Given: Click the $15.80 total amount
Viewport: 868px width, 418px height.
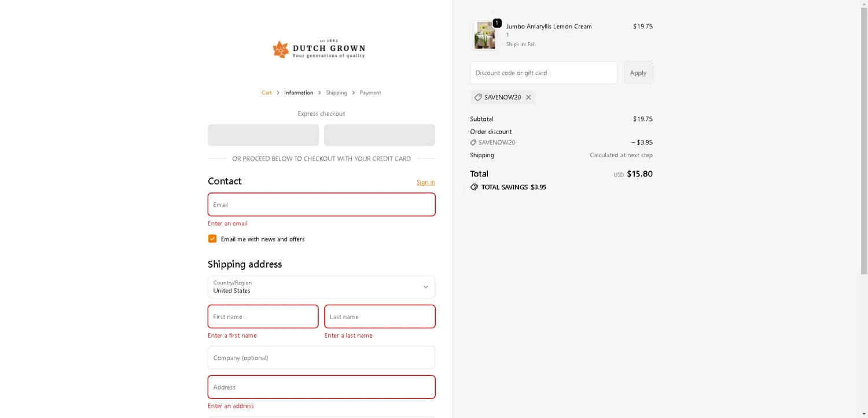Looking at the screenshot, I should point(639,174).
